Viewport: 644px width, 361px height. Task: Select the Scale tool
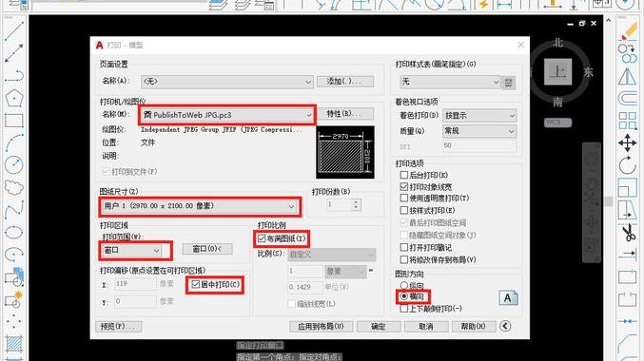coord(628,188)
